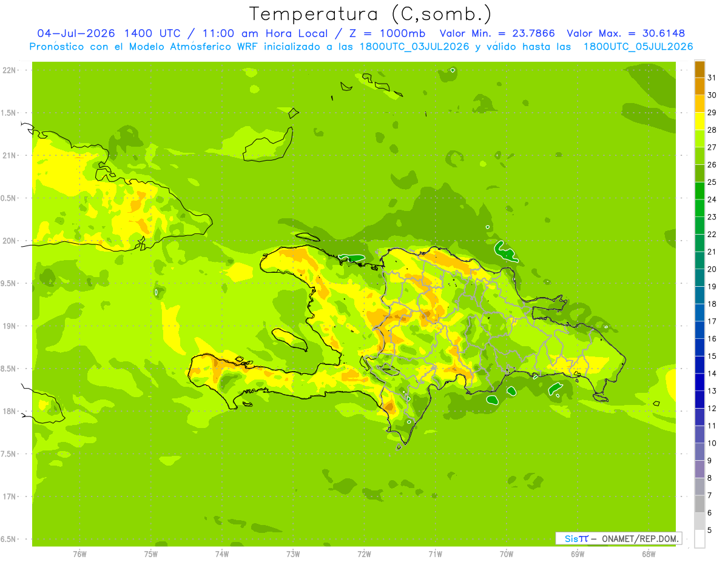This screenshot has width=728, height=562.
Task: Pick the teal legend swatch between 19 and 20
Action: tap(699, 278)
